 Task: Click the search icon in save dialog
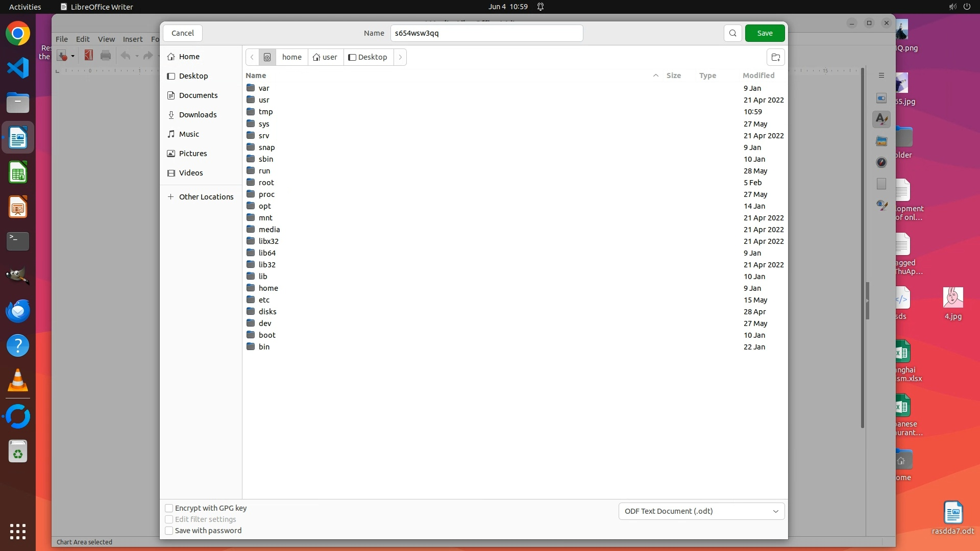click(x=732, y=33)
